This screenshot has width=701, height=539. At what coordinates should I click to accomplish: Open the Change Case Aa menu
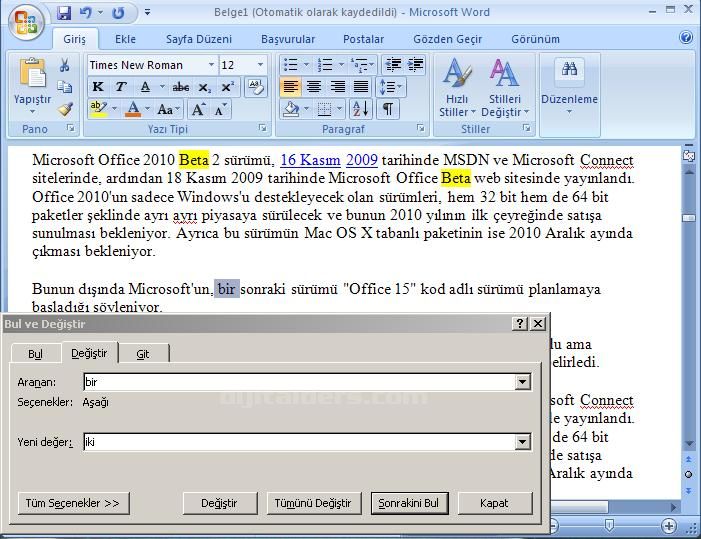(x=168, y=109)
